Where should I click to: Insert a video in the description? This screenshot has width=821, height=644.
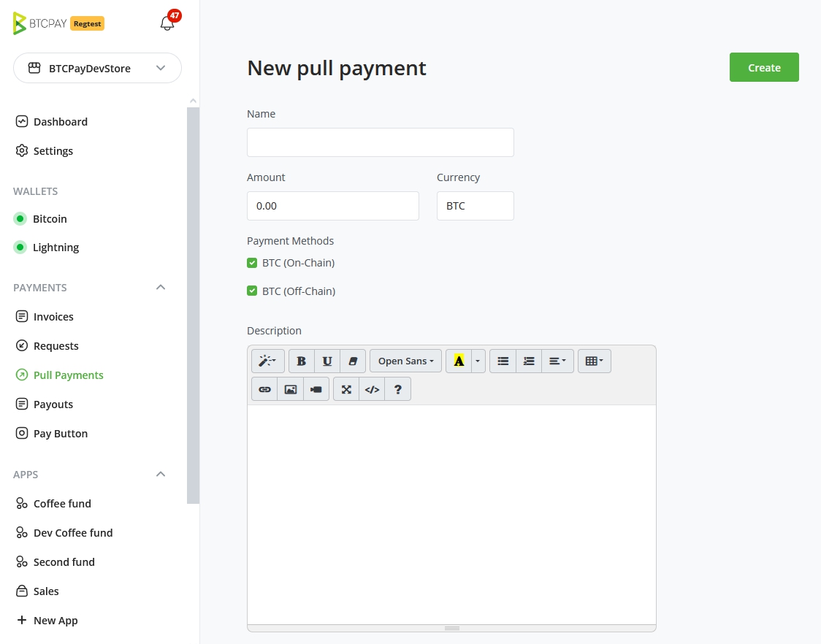pos(316,389)
